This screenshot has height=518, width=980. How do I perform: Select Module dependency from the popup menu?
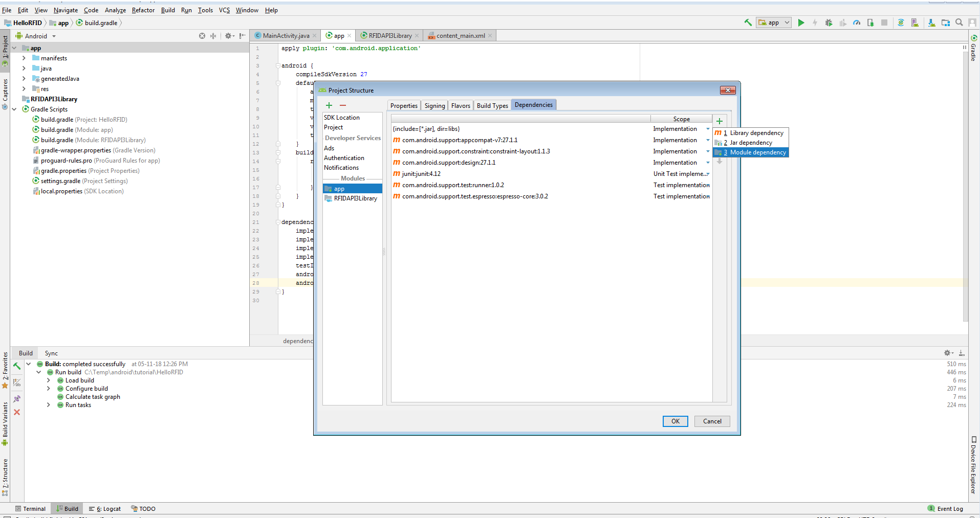[x=757, y=152]
